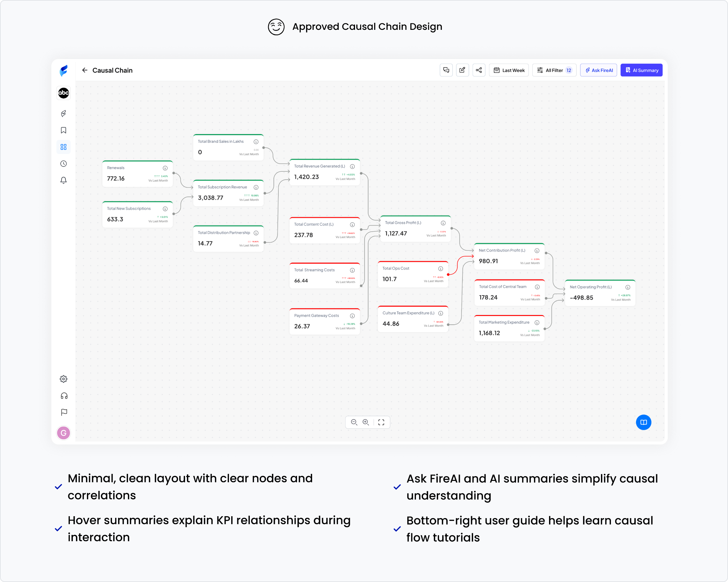728x582 pixels.
Task: Click the edit pencil icon in toolbar
Action: click(x=462, y=70)
